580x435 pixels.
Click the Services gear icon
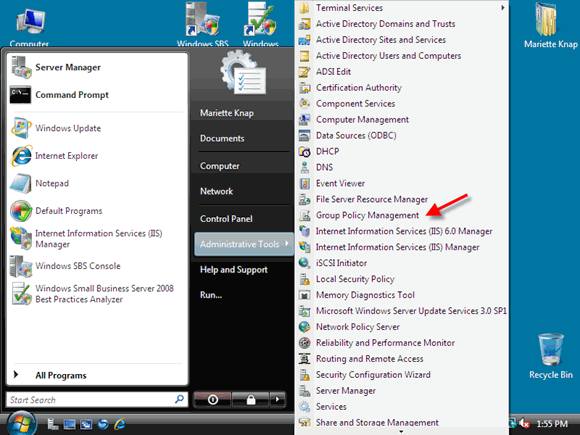pyautogui.click(x=304, y=407)
